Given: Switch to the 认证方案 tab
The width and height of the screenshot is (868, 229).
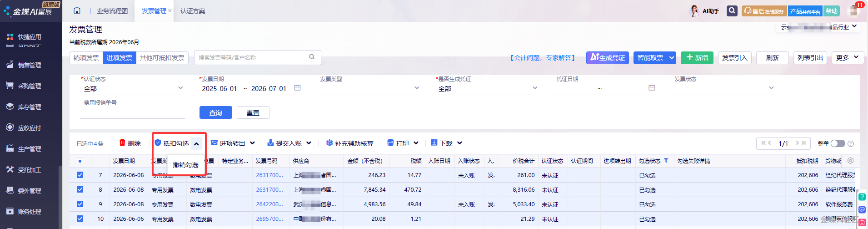Looking at the screenshot, I should click(193, 11).
